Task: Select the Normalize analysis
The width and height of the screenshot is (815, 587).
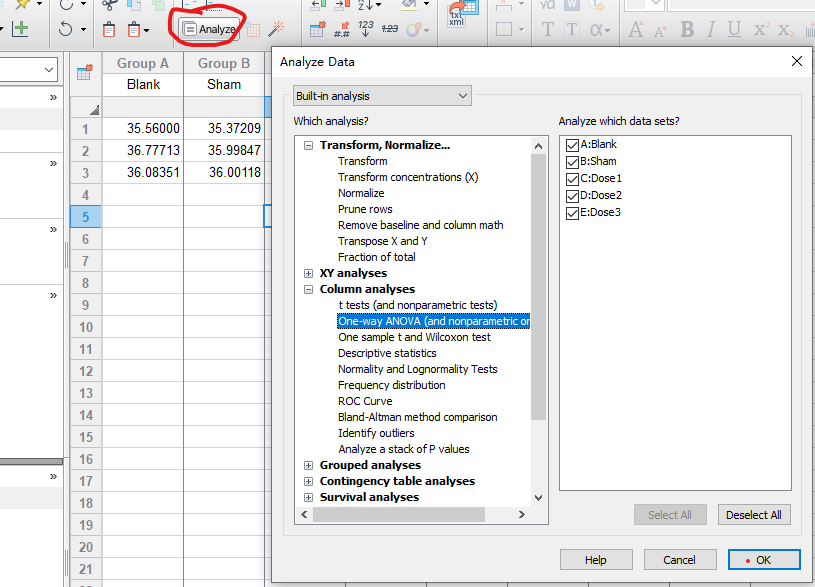Action: 361,193
